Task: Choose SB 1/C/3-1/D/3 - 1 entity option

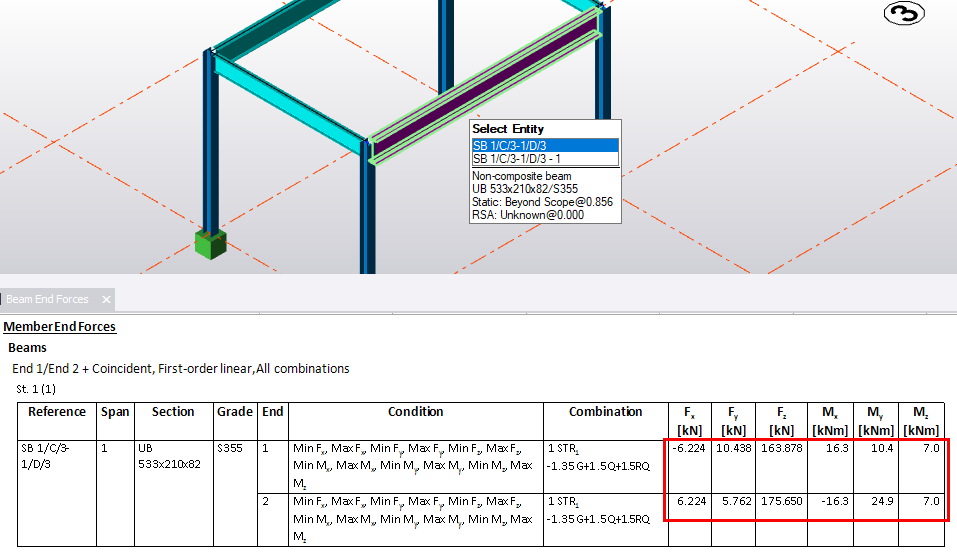Action: (545, 159)
